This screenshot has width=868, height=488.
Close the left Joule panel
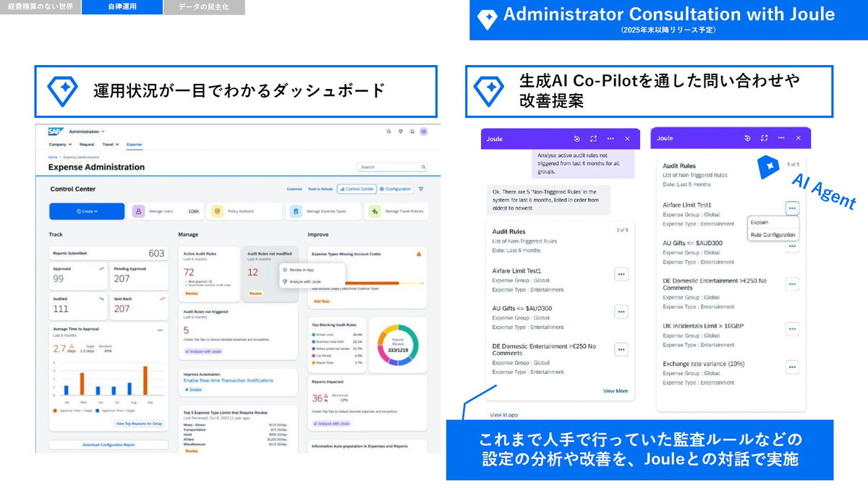point(627,139)
